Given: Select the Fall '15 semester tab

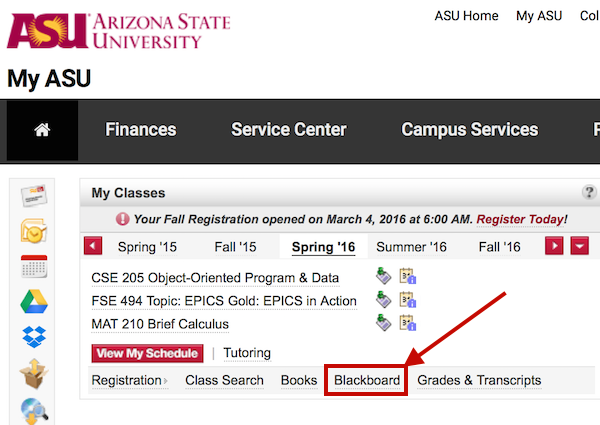Looking at the screenshot, I should pos(235,247).
